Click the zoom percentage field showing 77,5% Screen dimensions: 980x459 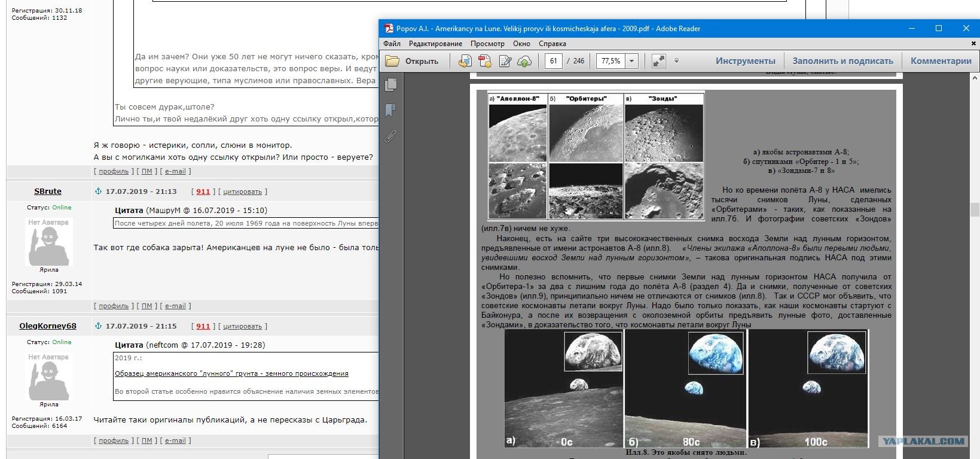tap(610, 60)
